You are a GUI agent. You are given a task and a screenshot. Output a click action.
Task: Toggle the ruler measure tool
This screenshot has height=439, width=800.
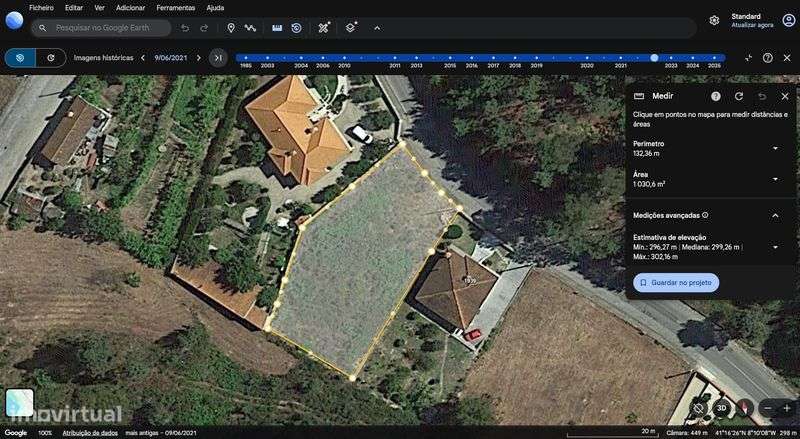click(x=277, y=28)
